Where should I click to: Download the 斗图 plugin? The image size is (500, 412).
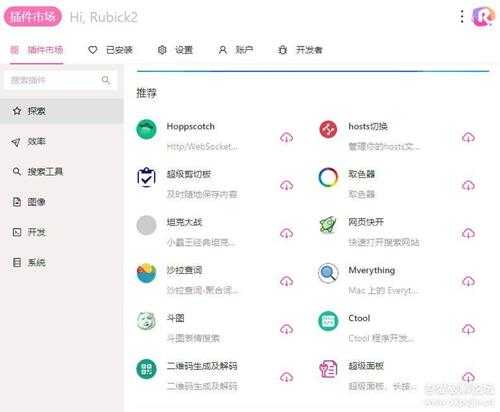[286, 329]
